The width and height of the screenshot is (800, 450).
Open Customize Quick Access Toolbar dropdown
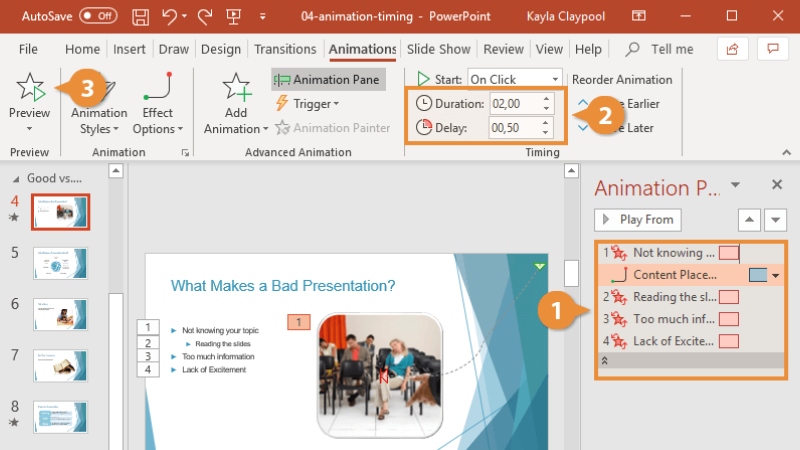tap(262, 16)
